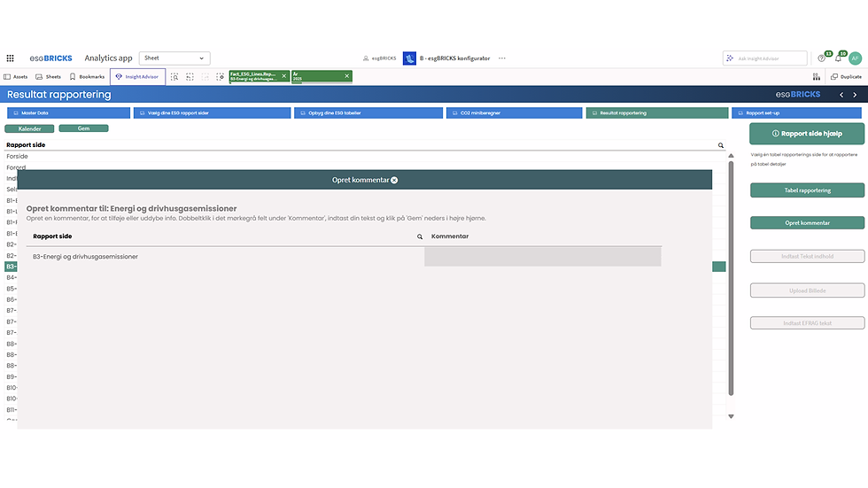Click the Kommentar column header
Viewport: 868px width, 488px height.
450,236
